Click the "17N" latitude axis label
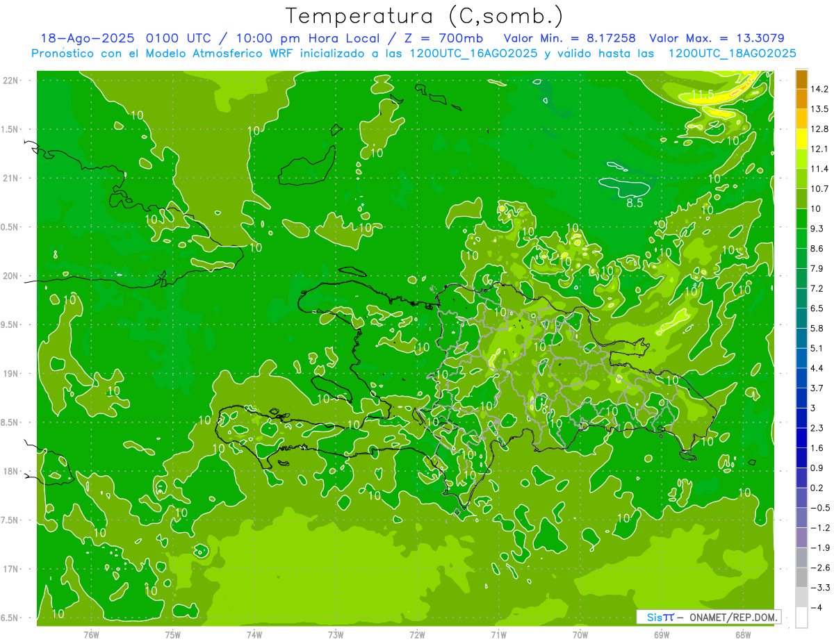The image size is (834, 644). click(x=12, y=569)
